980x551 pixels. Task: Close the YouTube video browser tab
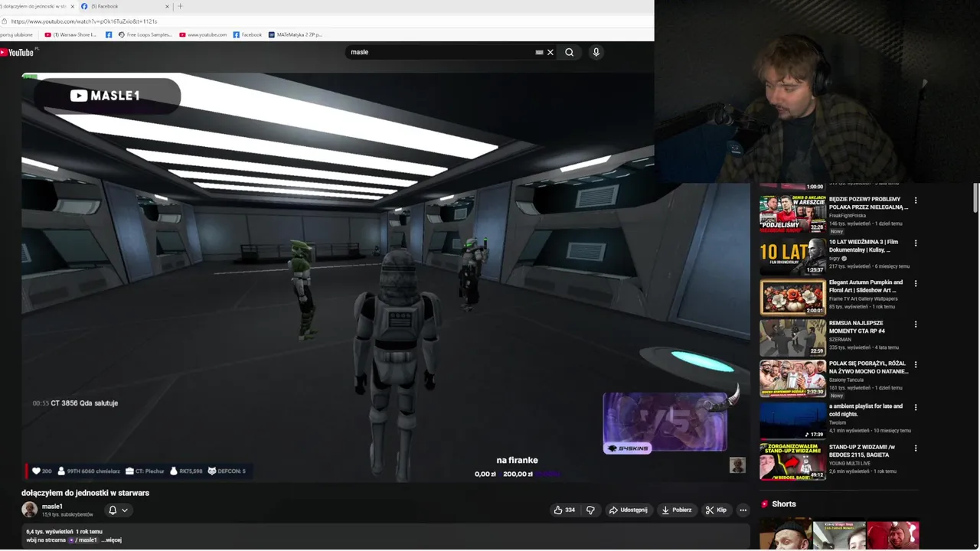pyautogui.click(x=73, y=6)
